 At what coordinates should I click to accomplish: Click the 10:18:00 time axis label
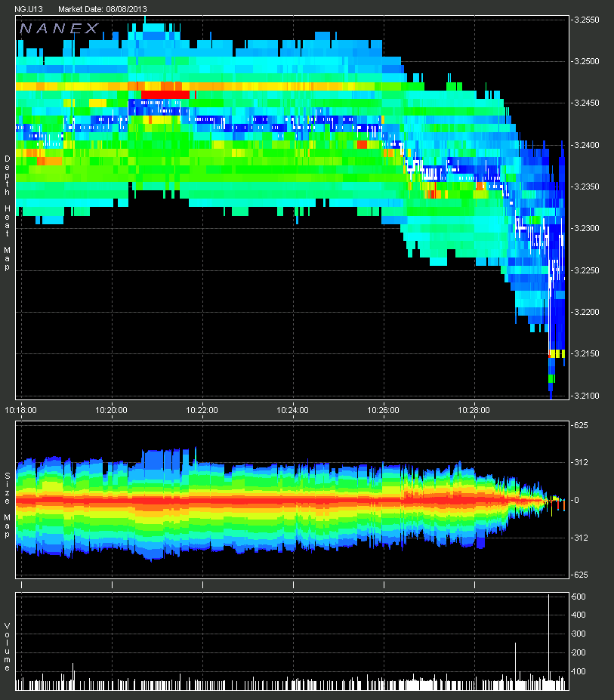point(20,410)
